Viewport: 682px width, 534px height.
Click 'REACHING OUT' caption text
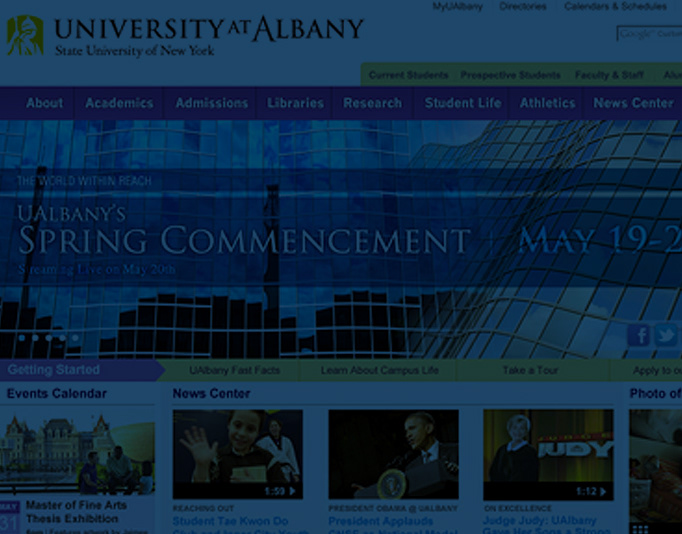point(203,508)
